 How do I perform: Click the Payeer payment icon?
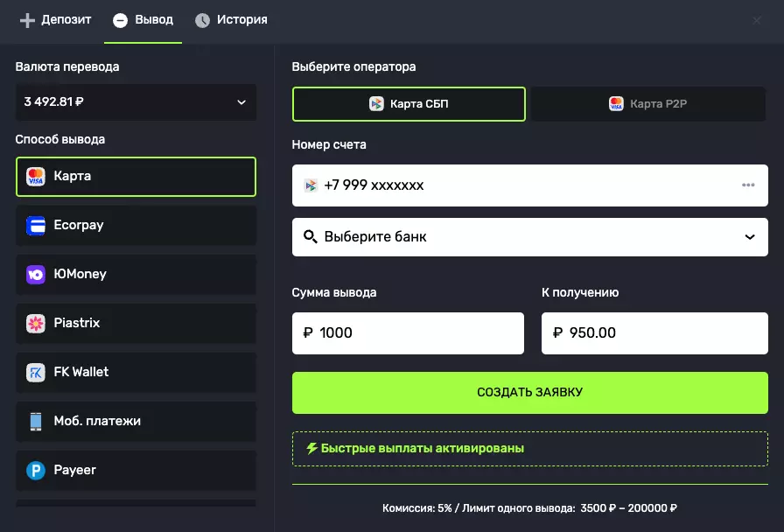click(35, 470)
